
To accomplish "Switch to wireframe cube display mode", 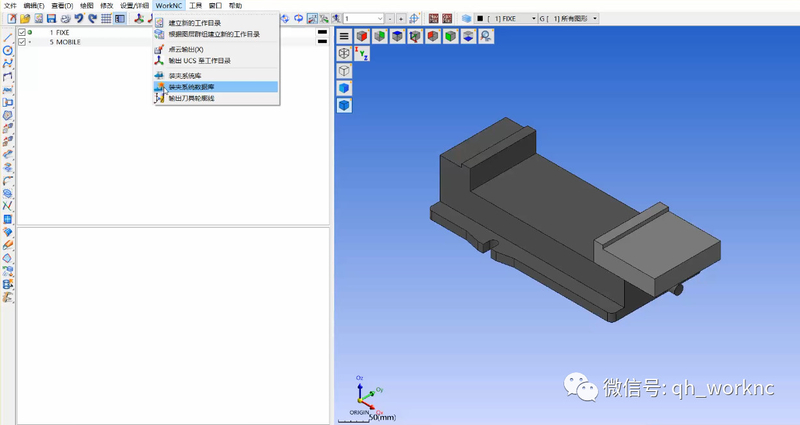I will (344, 71).
